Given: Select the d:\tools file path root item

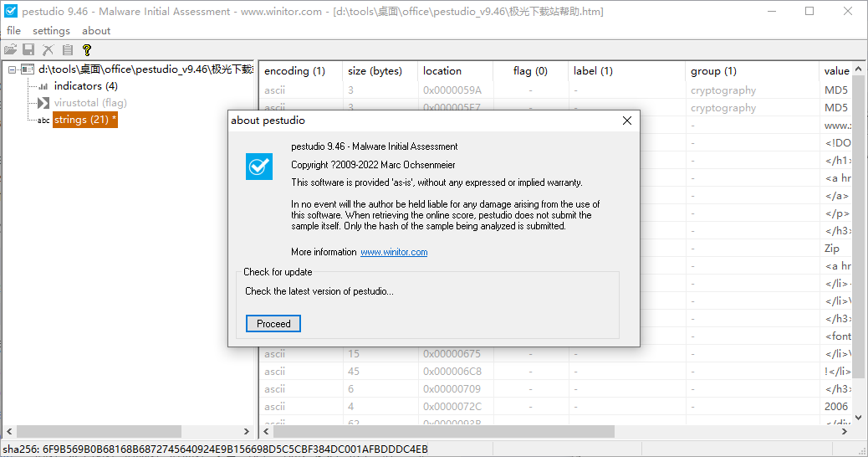Looking at the screenshot, I should tap(146, 69).
